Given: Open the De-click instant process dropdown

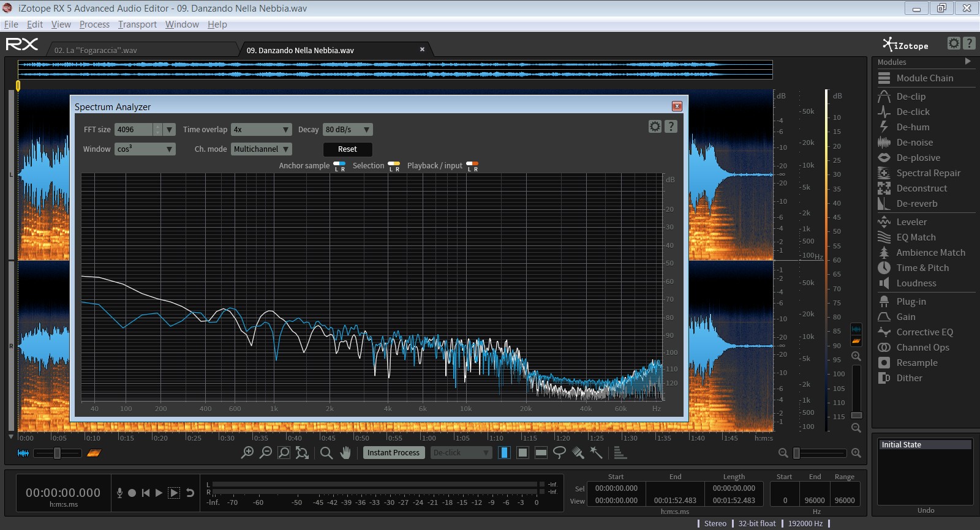Looking at the screenshot, I should [461, 453].
